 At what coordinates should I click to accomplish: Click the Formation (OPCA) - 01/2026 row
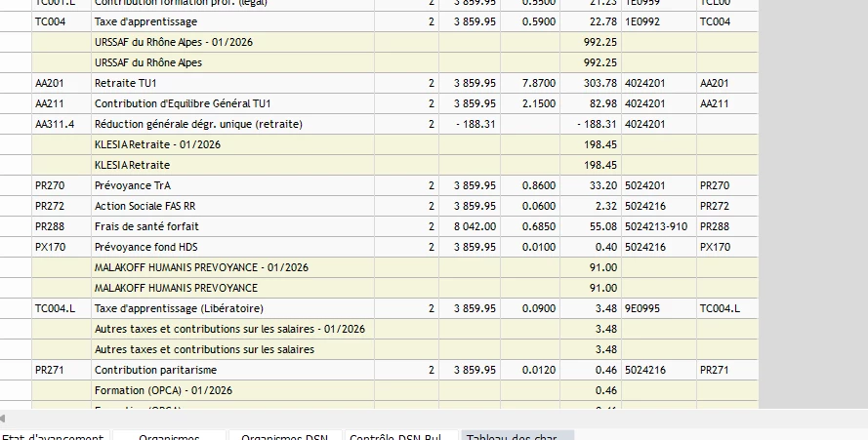pos(394,390)
